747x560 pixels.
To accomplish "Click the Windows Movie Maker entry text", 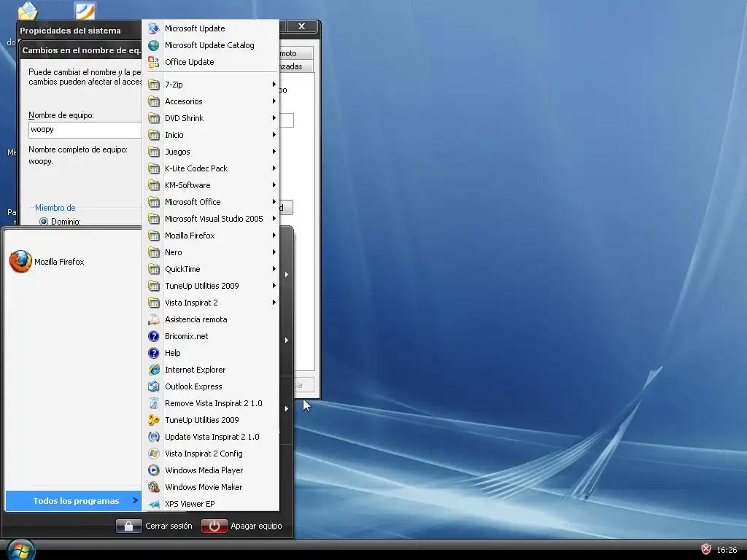I will pos(204,487).
